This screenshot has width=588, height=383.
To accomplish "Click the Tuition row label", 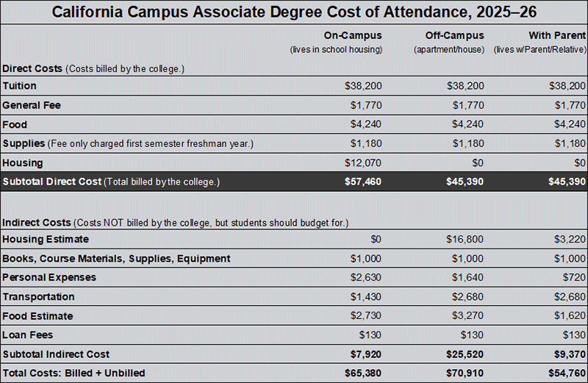I will coord(20,86).
